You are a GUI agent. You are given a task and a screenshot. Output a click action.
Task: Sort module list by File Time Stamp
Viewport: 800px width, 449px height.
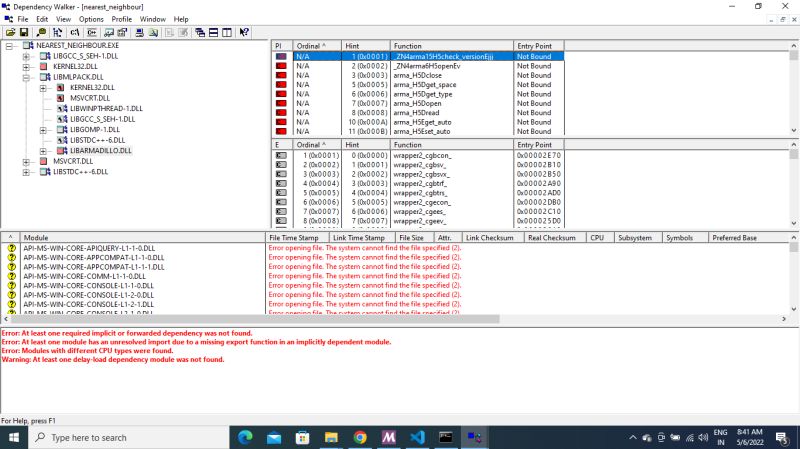click(x=297, y=238)
